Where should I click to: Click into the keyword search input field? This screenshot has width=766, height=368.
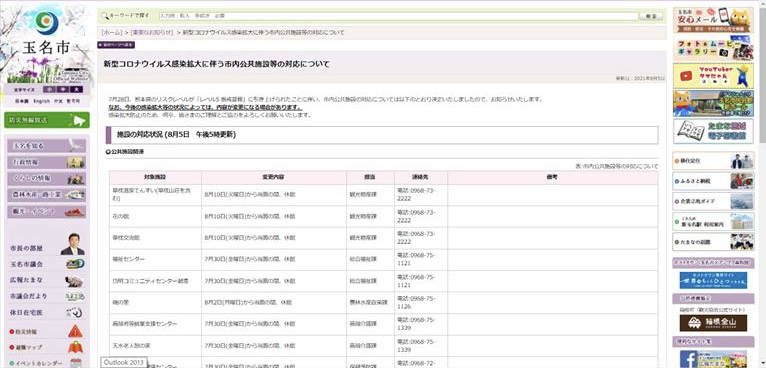399,16
